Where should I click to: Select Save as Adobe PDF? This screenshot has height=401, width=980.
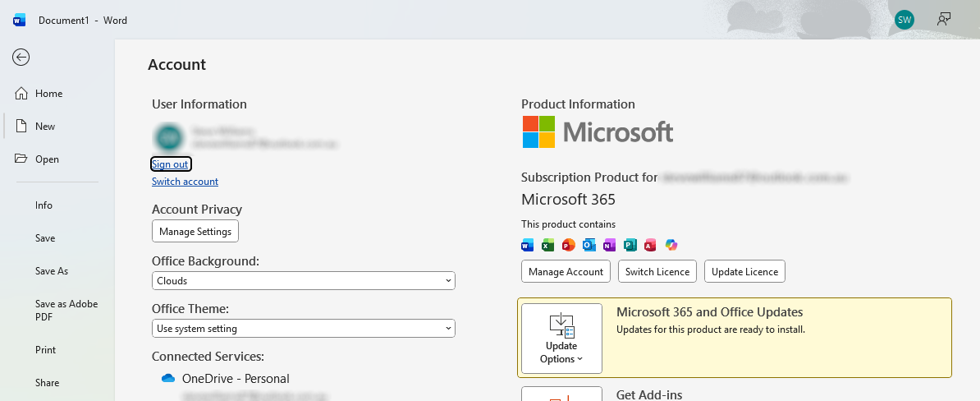(66, 311)
